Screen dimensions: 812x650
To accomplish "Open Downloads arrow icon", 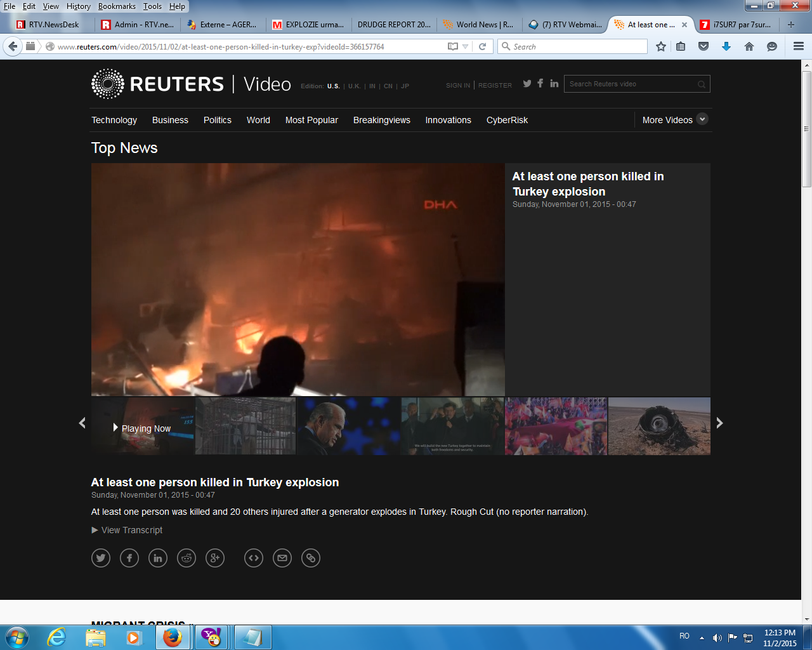I will [726, 46].
